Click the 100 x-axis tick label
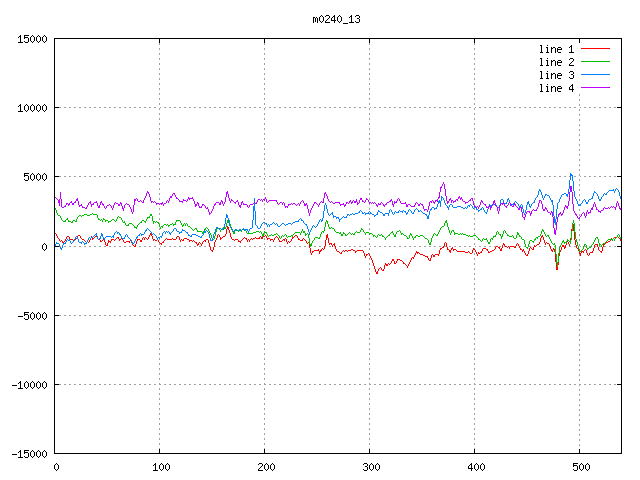Viewport: 640px width, 480px height. 160,467
